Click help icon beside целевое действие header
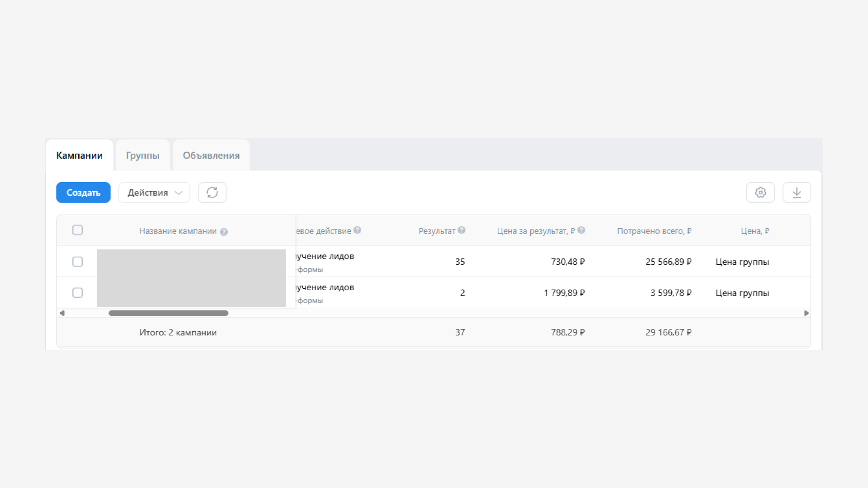This screenshot has height=488, width=868. tap(357, 230)
